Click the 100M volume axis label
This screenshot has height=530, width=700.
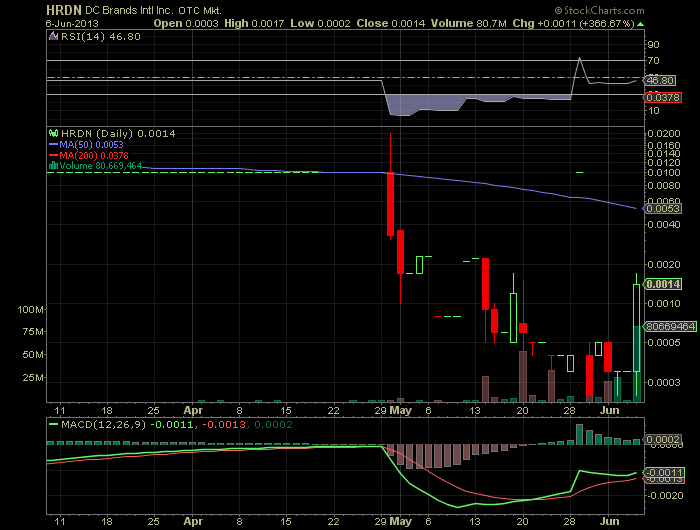[31, 309]
